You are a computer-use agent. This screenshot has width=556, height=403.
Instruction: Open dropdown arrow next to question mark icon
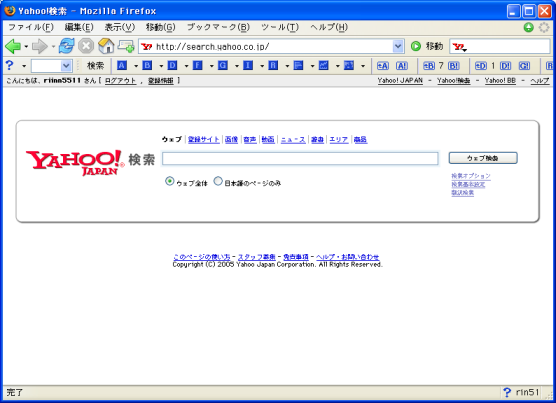pyautogui.click(x=24, y=66)
